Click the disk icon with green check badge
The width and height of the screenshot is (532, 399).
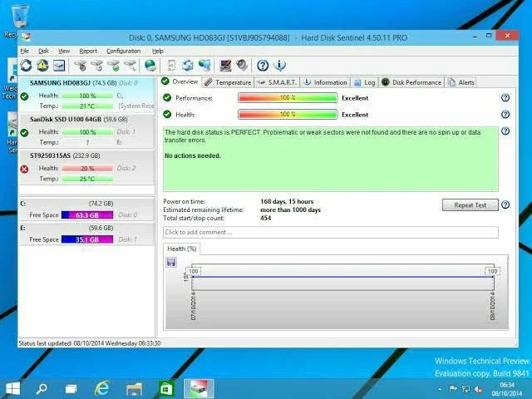pos(114,65)
